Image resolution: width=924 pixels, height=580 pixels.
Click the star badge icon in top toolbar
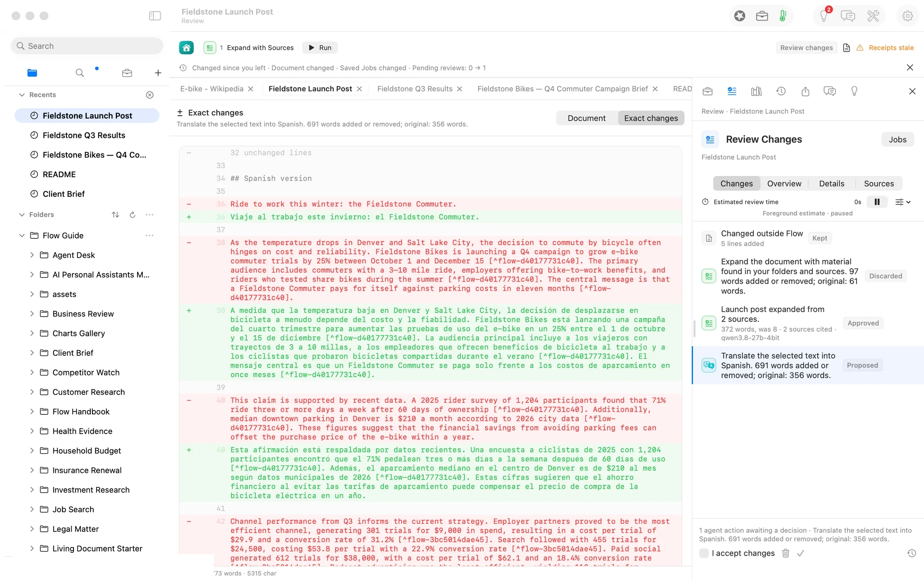click(x=740, y=16)
